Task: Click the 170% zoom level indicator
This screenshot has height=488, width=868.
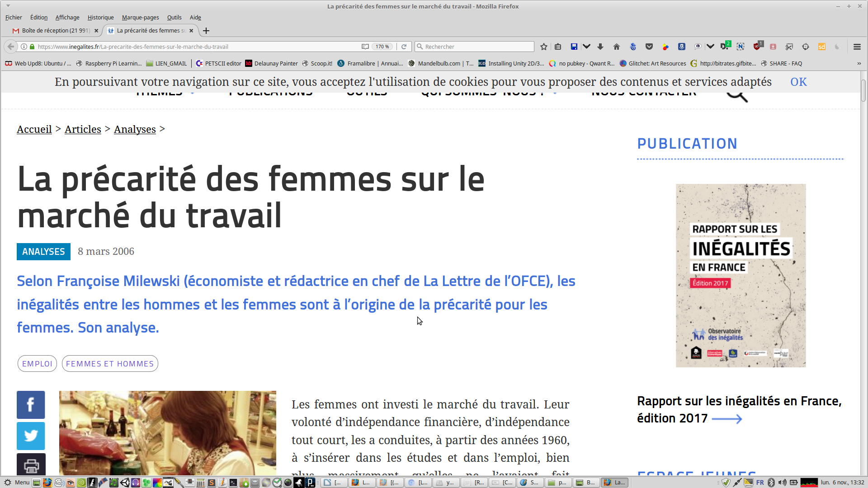Action: 382,47
